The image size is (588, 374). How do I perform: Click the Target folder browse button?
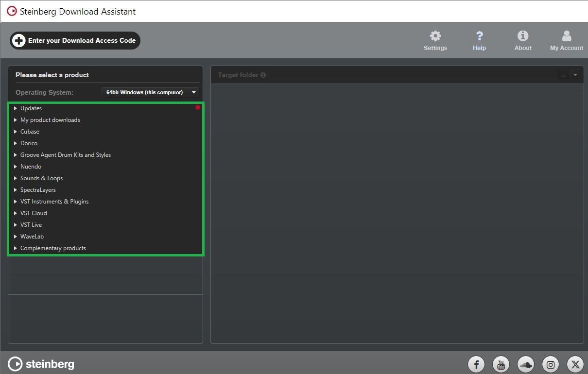tap(563, 75)
